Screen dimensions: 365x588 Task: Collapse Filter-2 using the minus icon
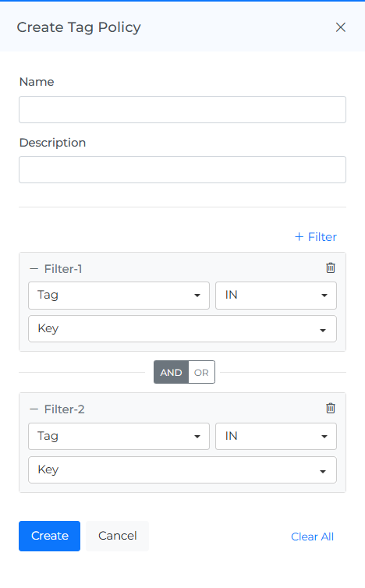[34, 409]
